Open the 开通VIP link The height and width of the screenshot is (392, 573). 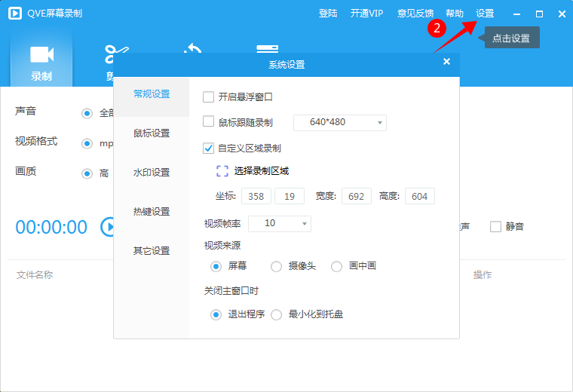366,14
